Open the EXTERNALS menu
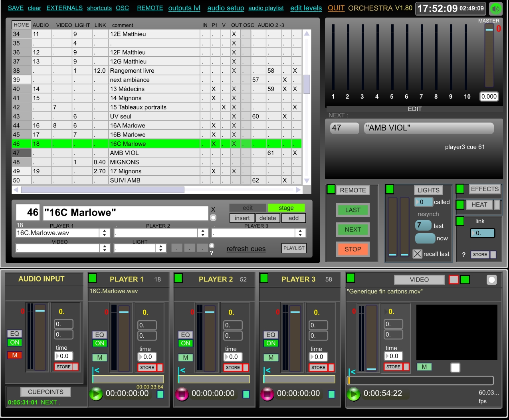 coord(64,8)
